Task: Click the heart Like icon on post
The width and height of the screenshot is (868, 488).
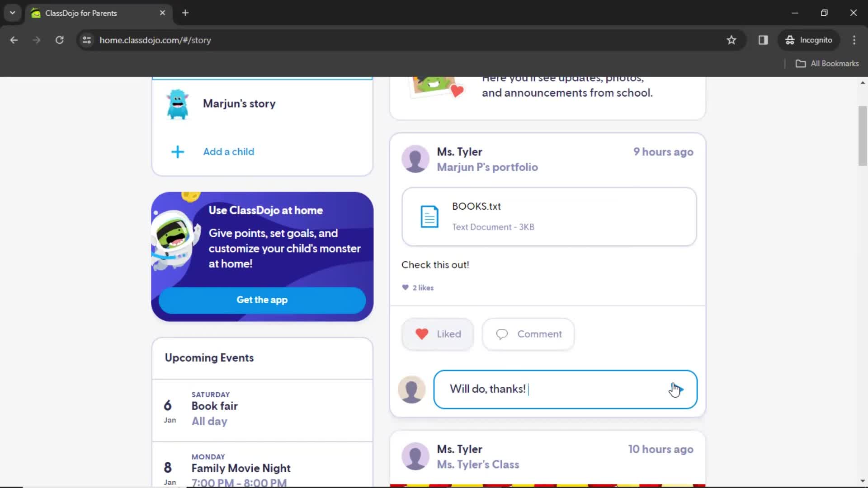Action: tap(421, 333)
